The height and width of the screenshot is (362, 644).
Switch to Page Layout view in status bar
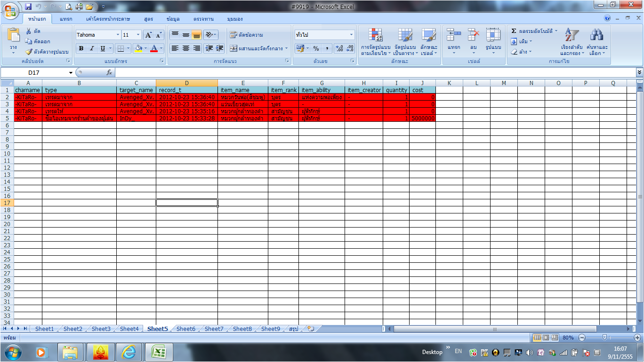[546, 338]
